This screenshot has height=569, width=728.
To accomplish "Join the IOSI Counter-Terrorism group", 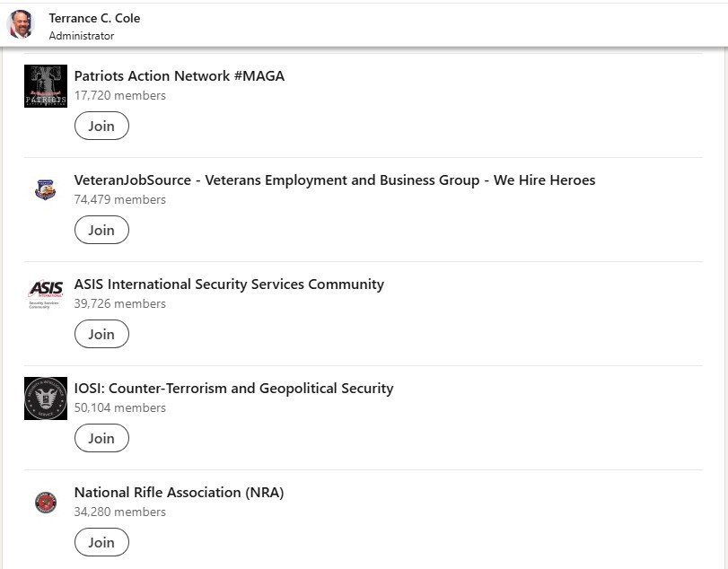I will point(101,438).
